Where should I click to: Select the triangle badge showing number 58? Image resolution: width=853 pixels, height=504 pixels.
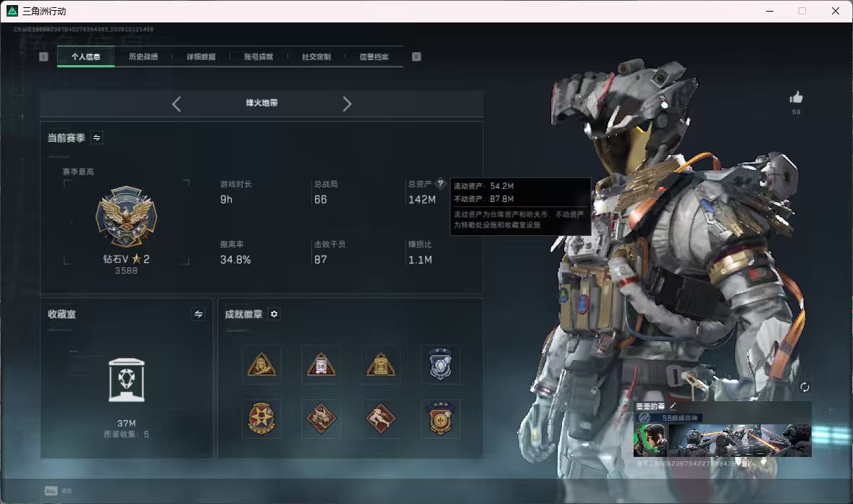click(321, 365)
